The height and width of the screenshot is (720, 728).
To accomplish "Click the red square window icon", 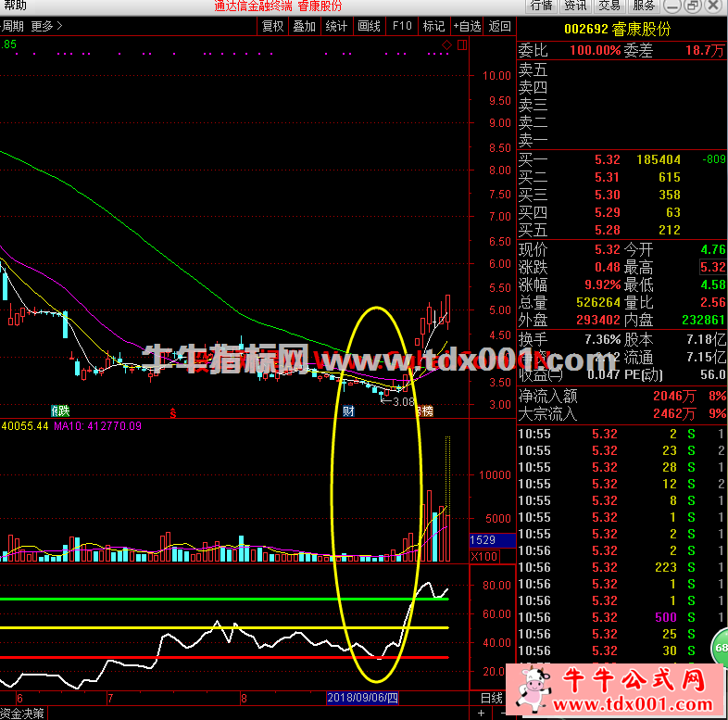I will (x=462, y=45).
